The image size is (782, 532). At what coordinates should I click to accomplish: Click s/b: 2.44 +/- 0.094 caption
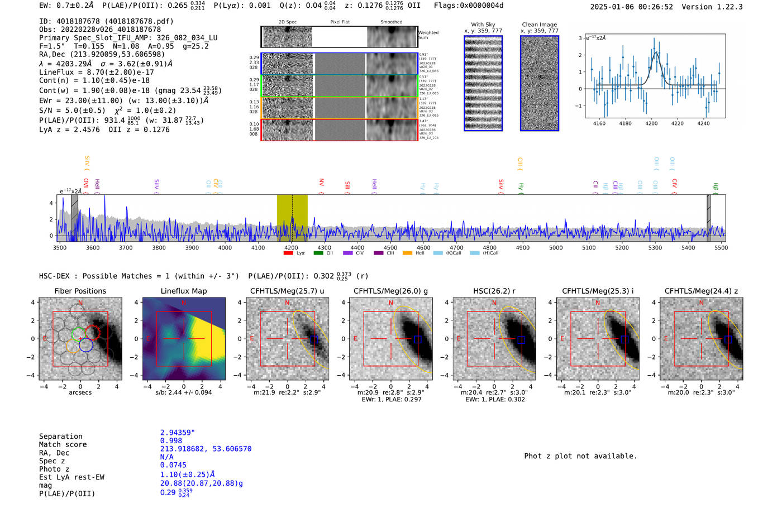click(184, 392)
